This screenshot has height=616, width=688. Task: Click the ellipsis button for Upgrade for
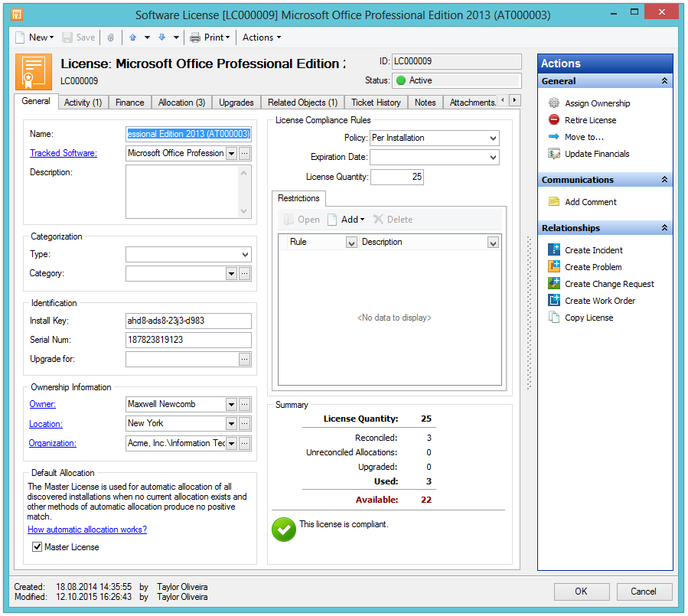click(245, 360)
